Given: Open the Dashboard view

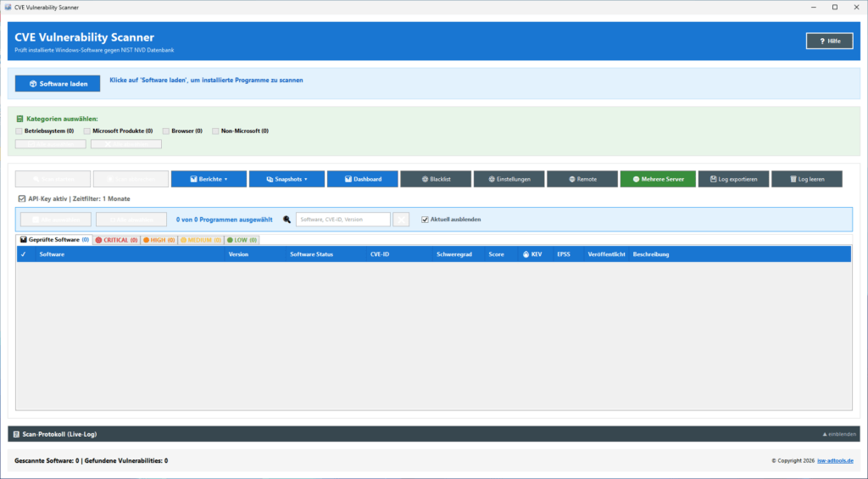Looking at the screenshot, I should [x=363, y=179].
